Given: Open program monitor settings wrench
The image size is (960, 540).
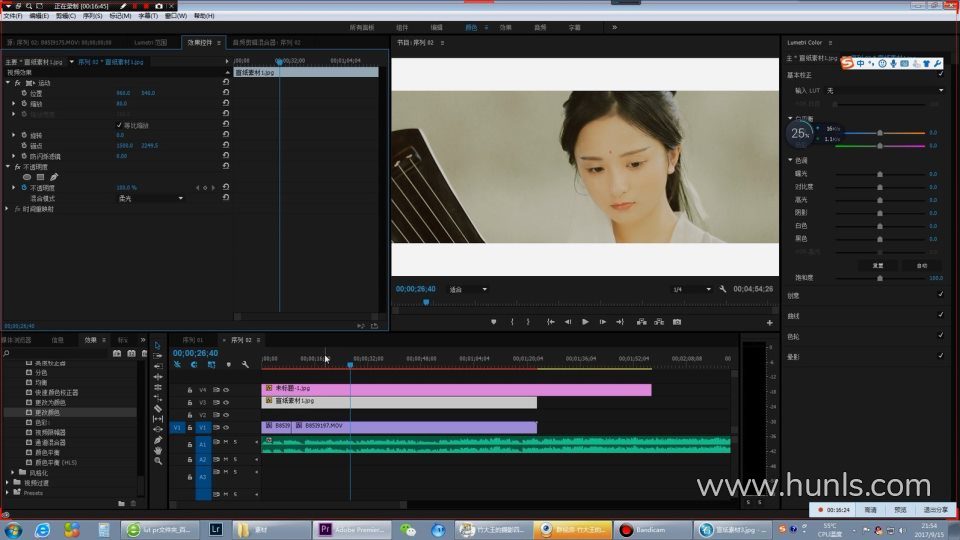Looking at the screenshot, I should tap(723, 289).
